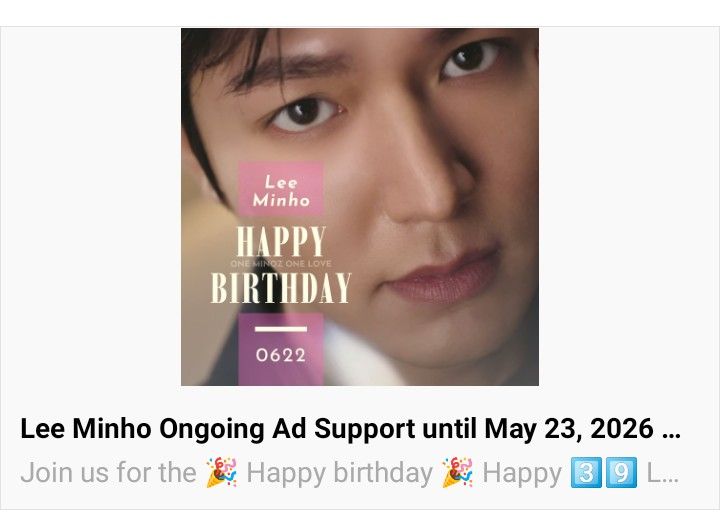Click the second party popper emoji

pyautogui.click(x=457, y=472)
